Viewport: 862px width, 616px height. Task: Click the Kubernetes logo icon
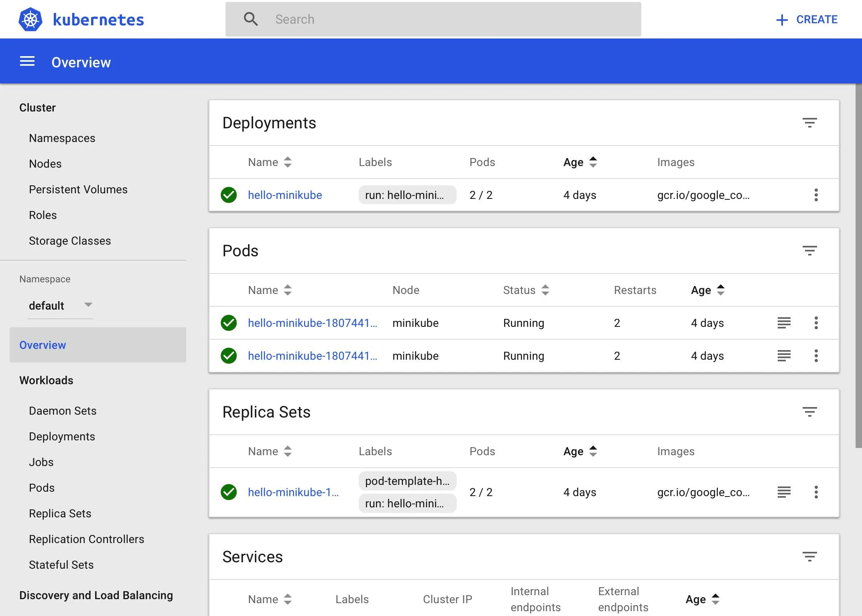tap(30, 19)
